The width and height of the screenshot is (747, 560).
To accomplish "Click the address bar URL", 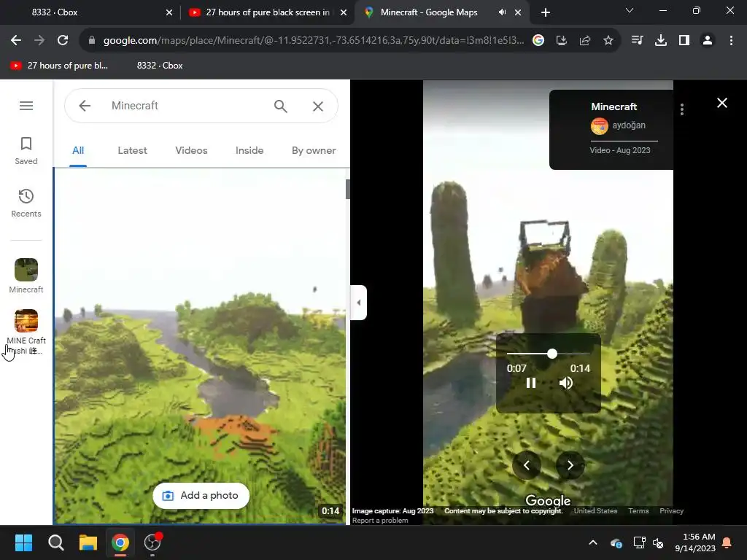I will (314, 41).
